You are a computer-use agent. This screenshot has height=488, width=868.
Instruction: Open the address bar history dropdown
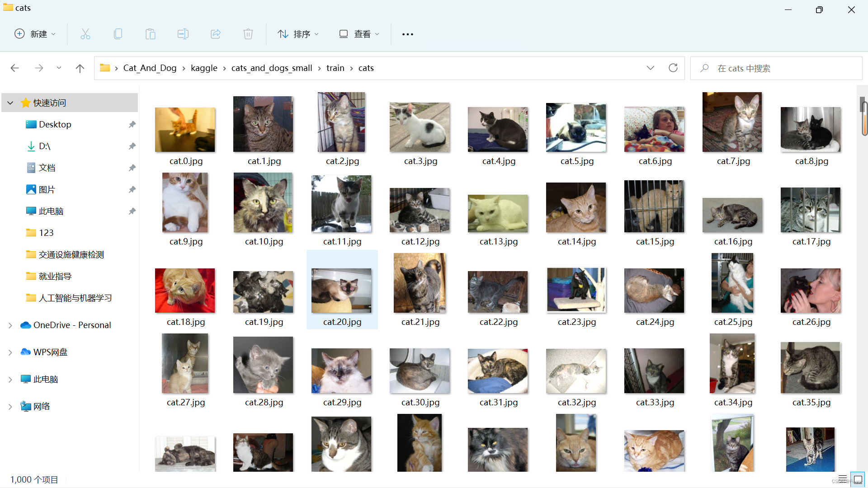tap(651, 68)
